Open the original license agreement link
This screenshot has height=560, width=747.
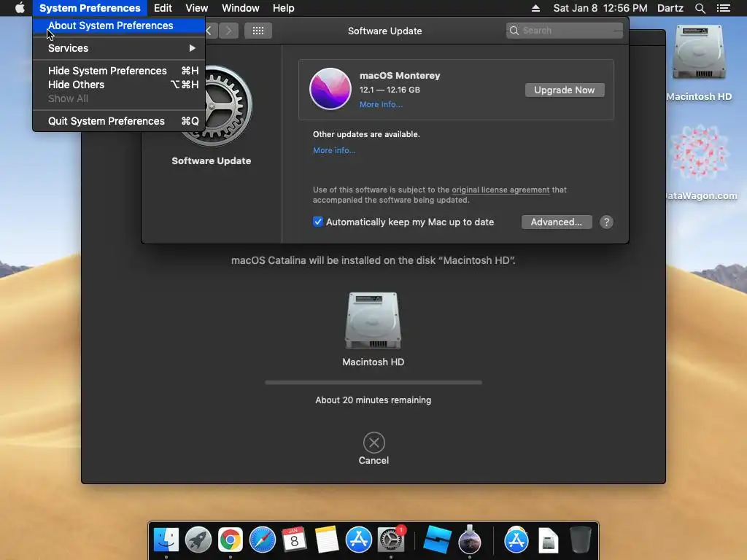[500, 190]
